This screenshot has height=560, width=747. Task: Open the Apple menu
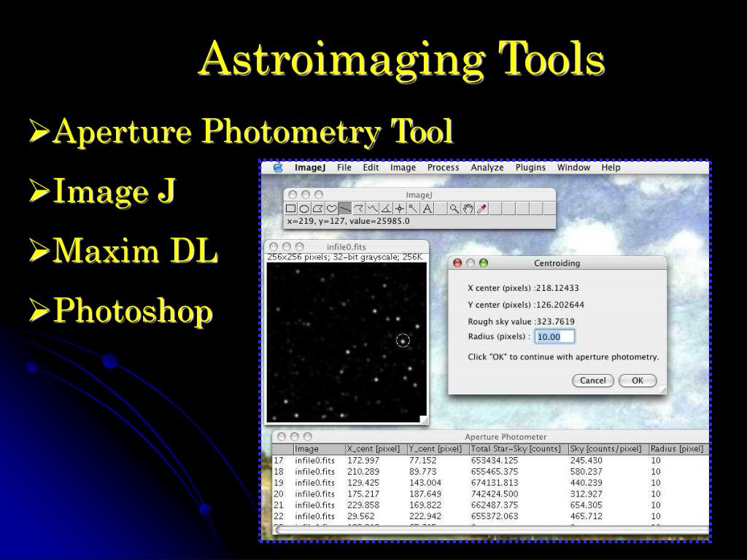point(278,168)
